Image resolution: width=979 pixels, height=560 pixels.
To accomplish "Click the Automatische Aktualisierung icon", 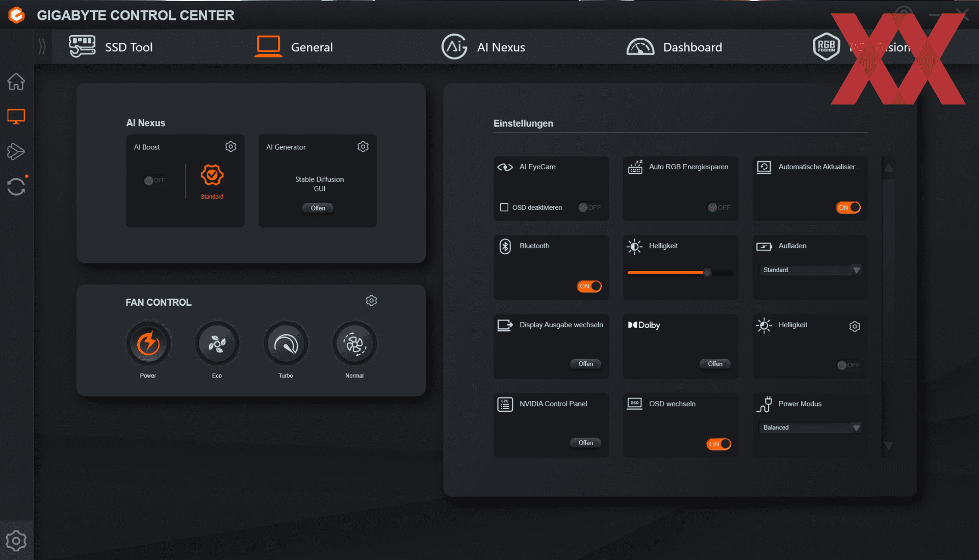I will (764, 167).
